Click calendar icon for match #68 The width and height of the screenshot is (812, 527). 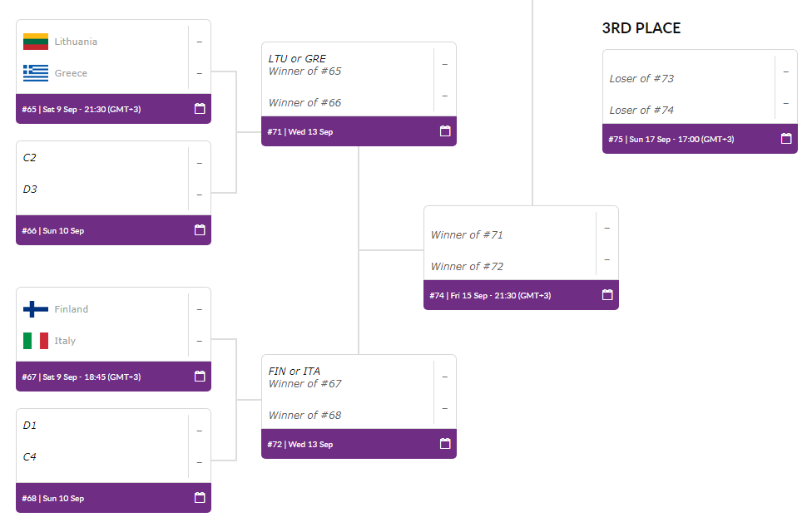point(200,498)
